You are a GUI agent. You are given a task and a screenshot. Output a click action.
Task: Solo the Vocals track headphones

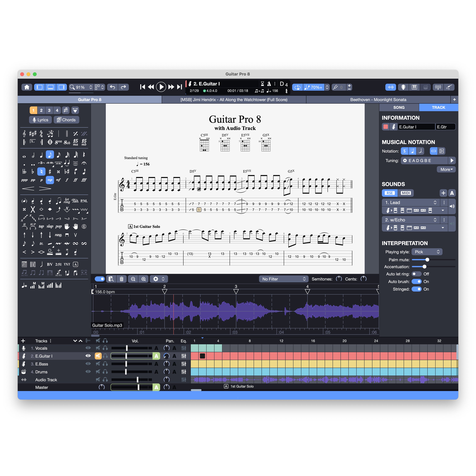tap(105, 348)
